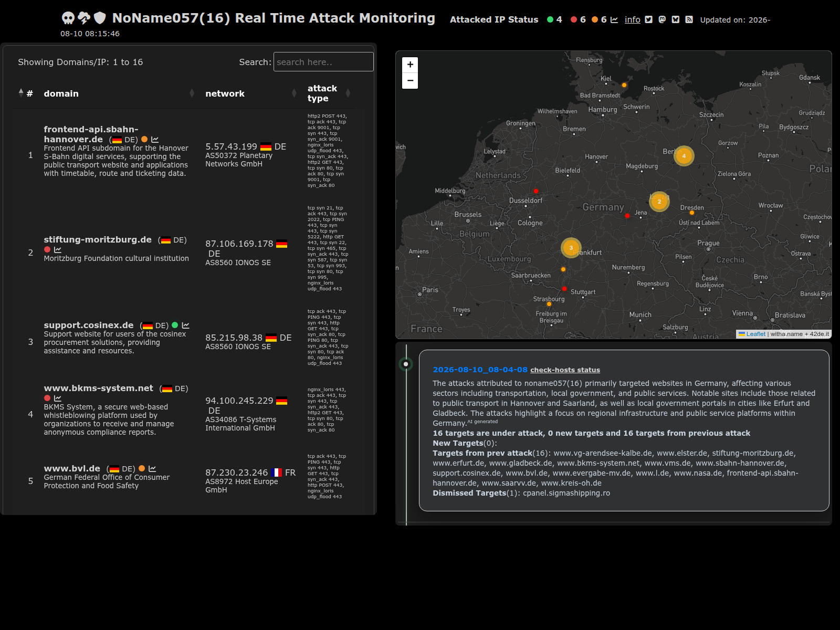Open the chart icon beside the info link
This screenshot has height=630, width=840.
click(x=614, y=20)
